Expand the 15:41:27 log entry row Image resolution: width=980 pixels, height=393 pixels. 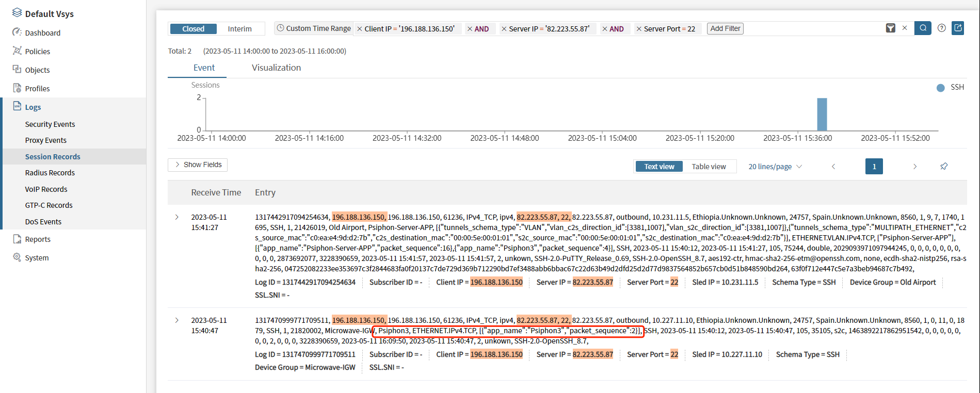(177, 217)
